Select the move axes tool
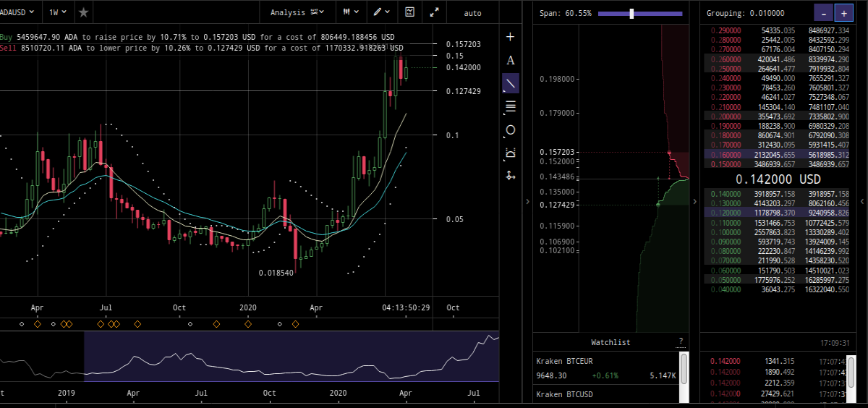Image resolution: width=868 pixels, height=408 pixels. coord(511,175)
